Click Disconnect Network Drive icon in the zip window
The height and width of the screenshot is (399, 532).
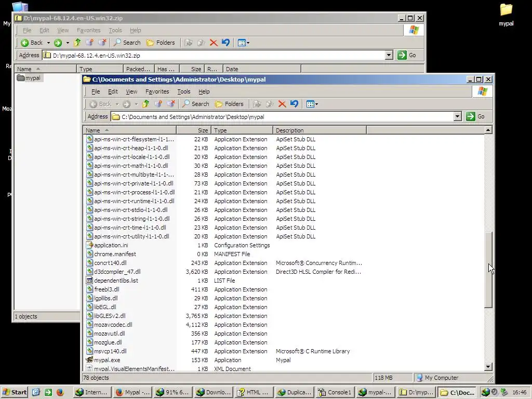coord(102,43)
